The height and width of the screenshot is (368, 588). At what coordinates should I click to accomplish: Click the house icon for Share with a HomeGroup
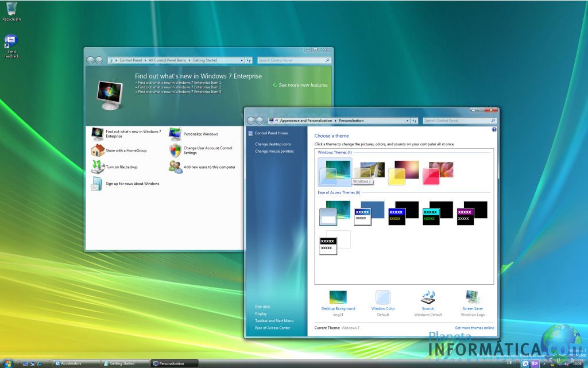point(98,150)
